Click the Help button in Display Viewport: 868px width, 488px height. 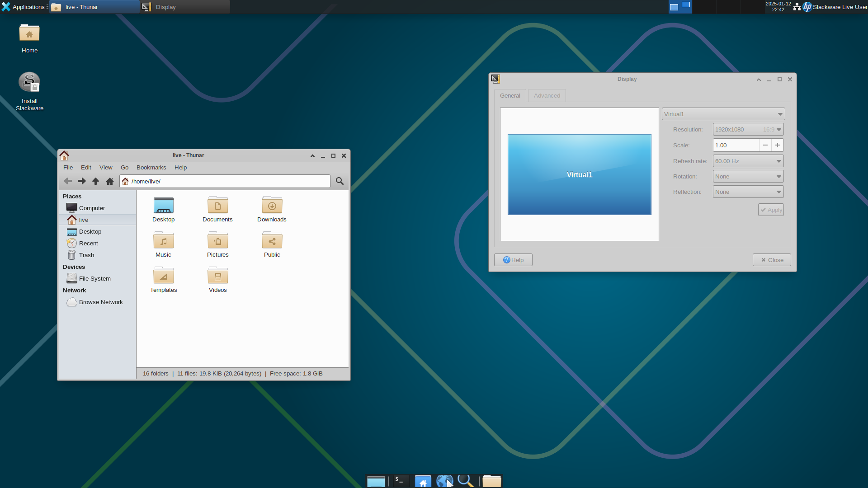[x=513, y=260]
